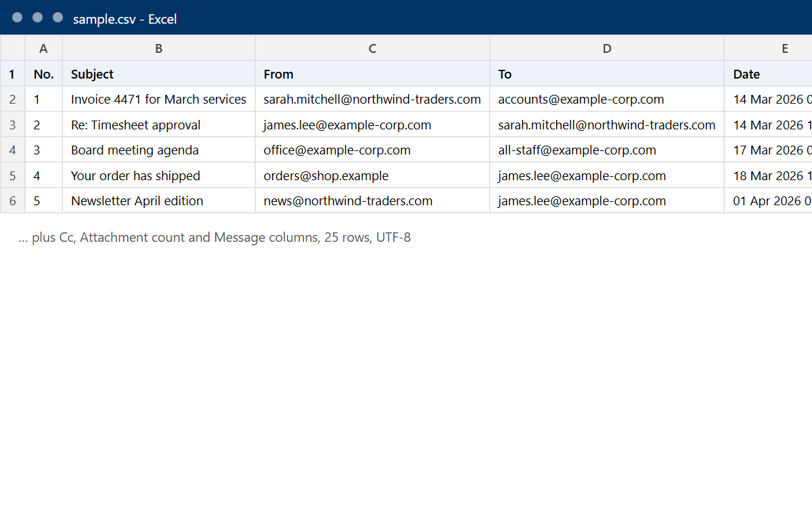Select column D header
Image resolution: width=812 pixels, height=508 pixels.
click(607, 48)
